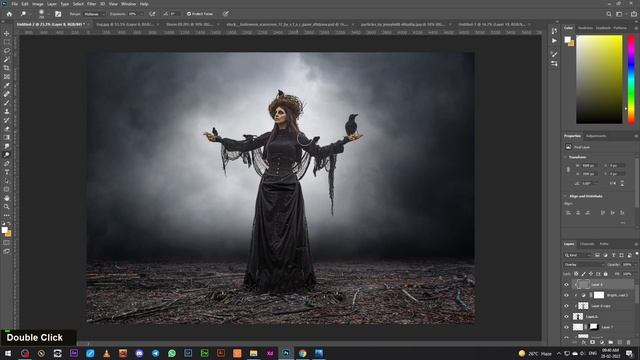Image resolution: width=640 pixels, height=360 pixels.
Task: Select the Zoom tool
Action: [x=7, y=207]
